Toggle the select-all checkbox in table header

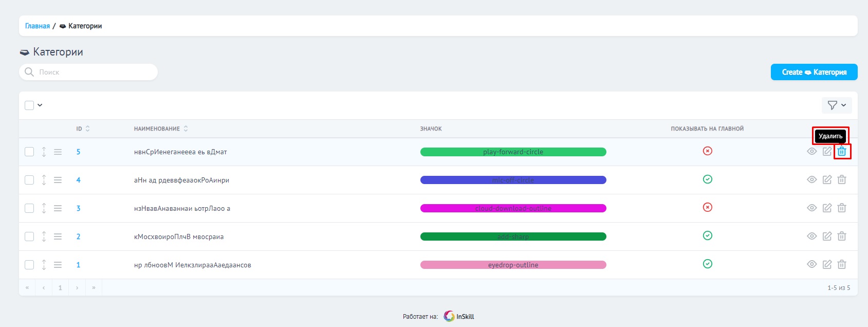[29, 105]
